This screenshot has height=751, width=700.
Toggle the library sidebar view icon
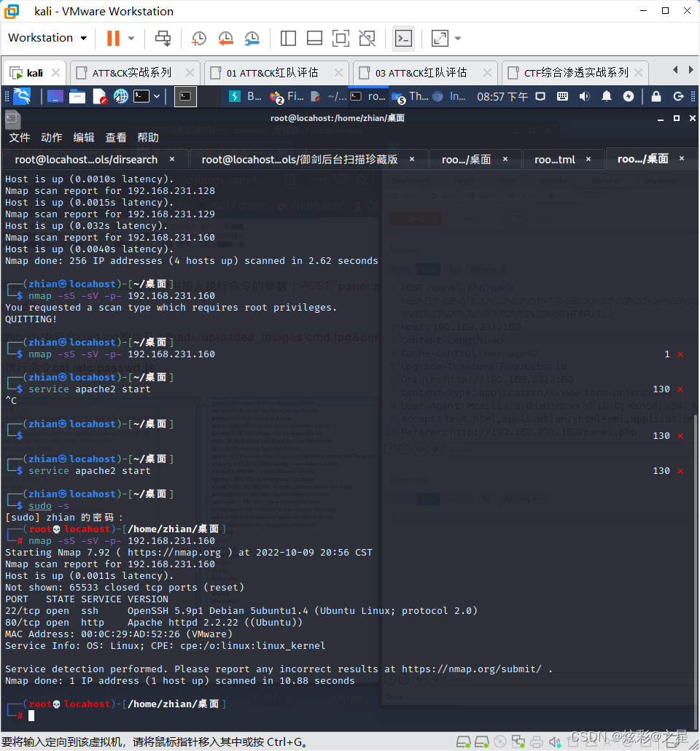point(288,39)
